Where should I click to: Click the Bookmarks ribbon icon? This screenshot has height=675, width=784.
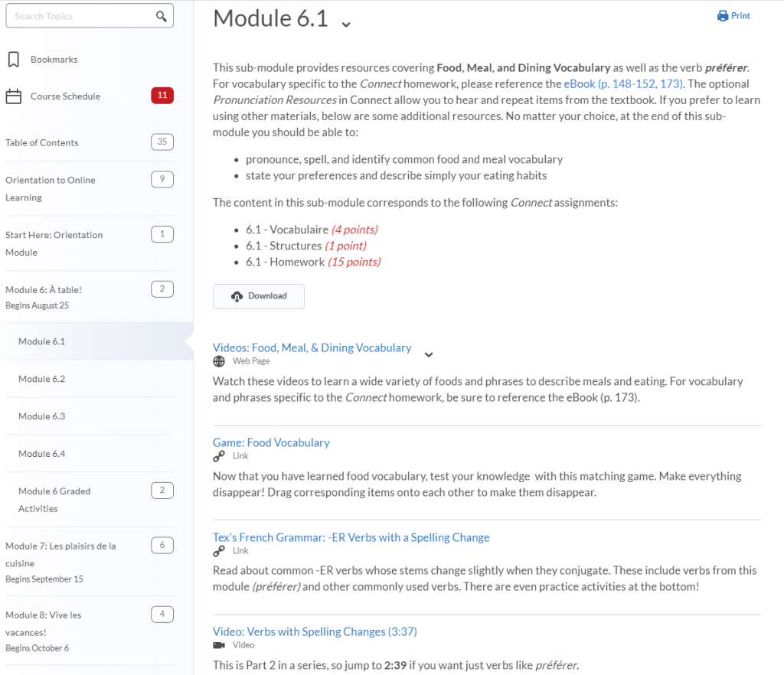point(13,60)
